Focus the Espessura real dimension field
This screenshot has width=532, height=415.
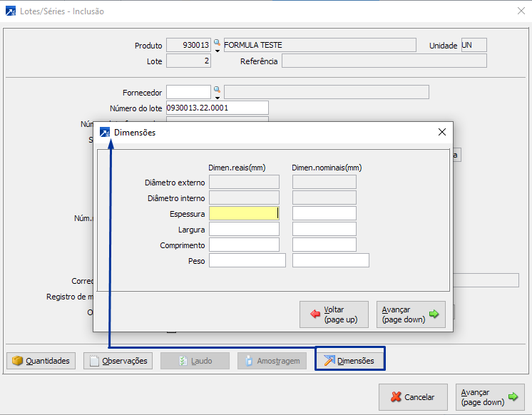click(x=244, y=213)
